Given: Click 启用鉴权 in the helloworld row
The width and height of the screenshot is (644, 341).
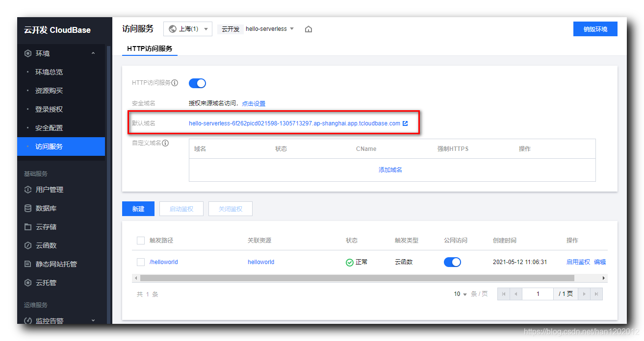Looking at the screenshot, I should pyautogui.click(x=578, y=262).
